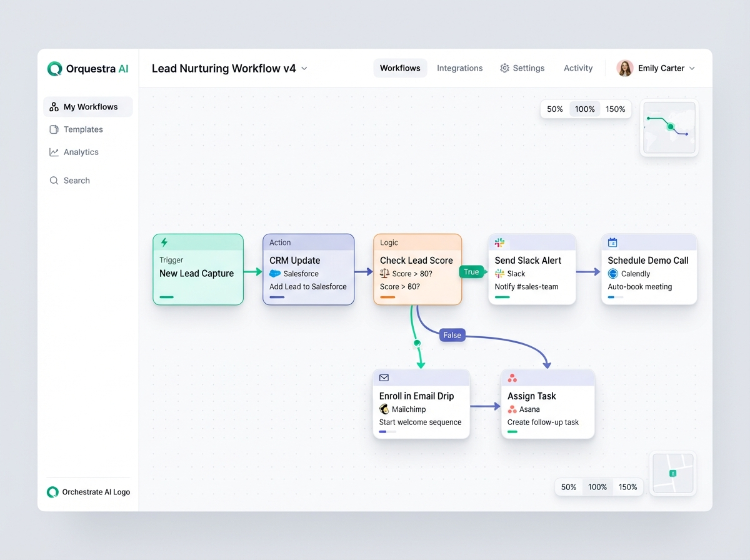Click the Asana icon beside the Asana label
Screen dimensions: 750x560
[x=512, y=409]
